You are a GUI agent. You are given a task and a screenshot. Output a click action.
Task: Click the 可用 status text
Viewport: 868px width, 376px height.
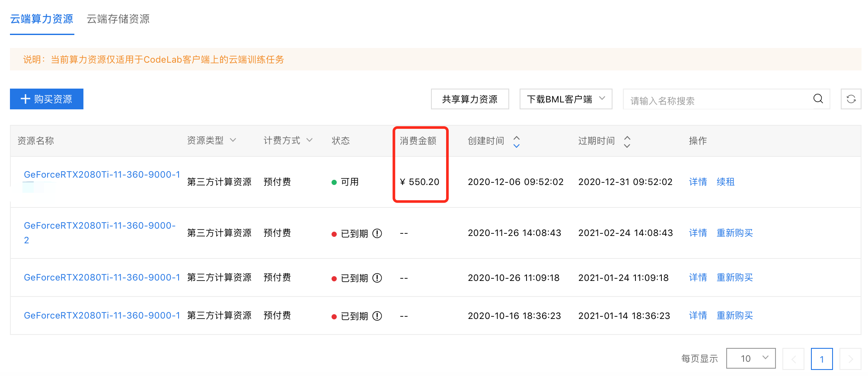point(350,182)
